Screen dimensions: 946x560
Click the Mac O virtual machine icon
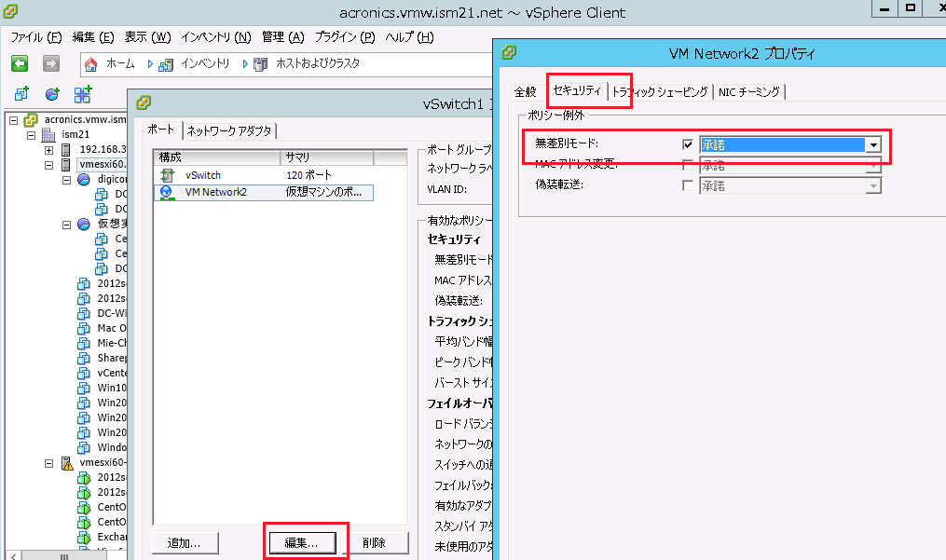point(84,328)
